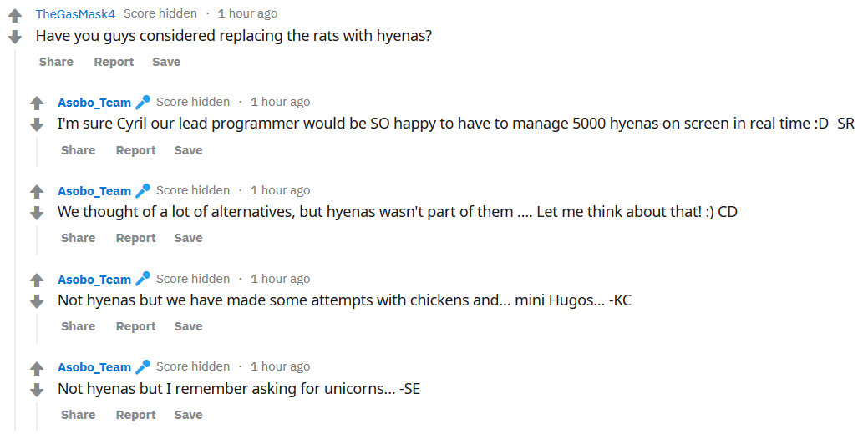Upvote the chickens and mini Hugos reply
The image size is (868, 444).
(x=36, y=280)
